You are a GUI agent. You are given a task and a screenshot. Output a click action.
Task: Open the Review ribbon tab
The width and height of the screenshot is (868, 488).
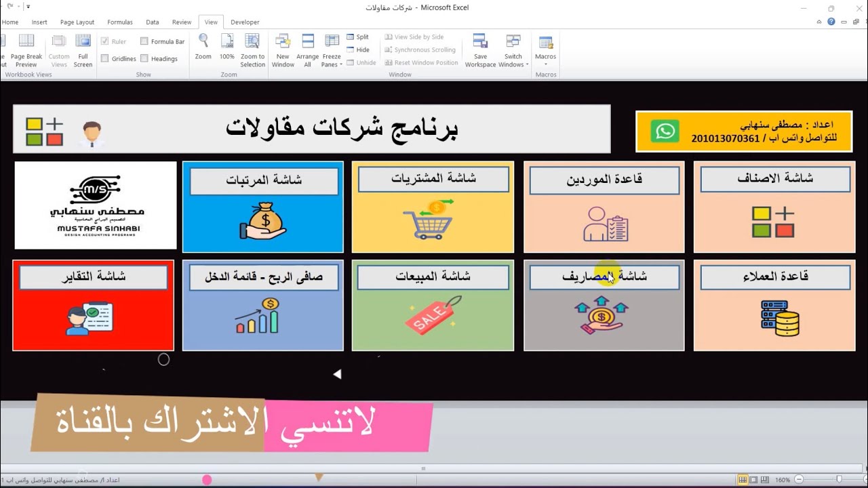(182, 22)
